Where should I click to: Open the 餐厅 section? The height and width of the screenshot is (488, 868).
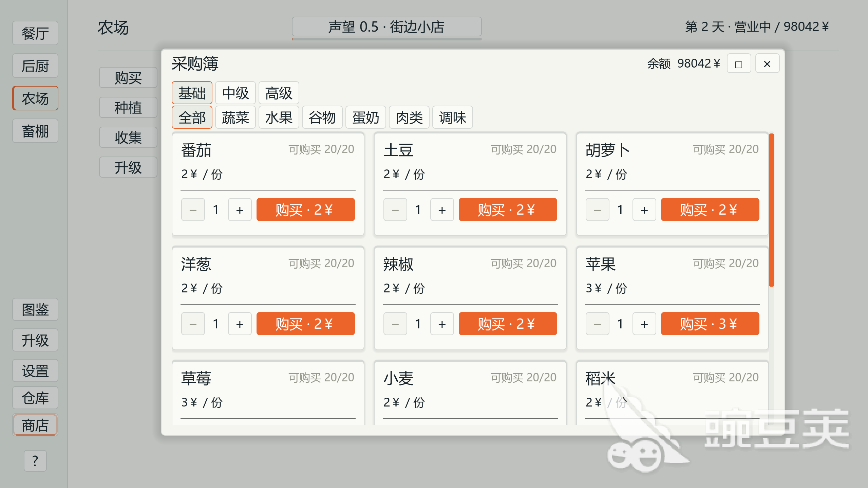pyautogui.click(x=35, y=33)
